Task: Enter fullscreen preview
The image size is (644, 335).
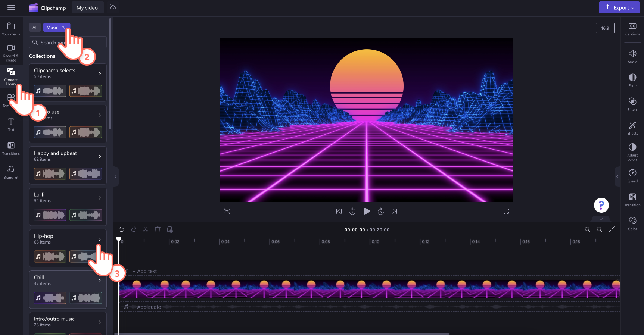Action: click(x=506, y=211)
